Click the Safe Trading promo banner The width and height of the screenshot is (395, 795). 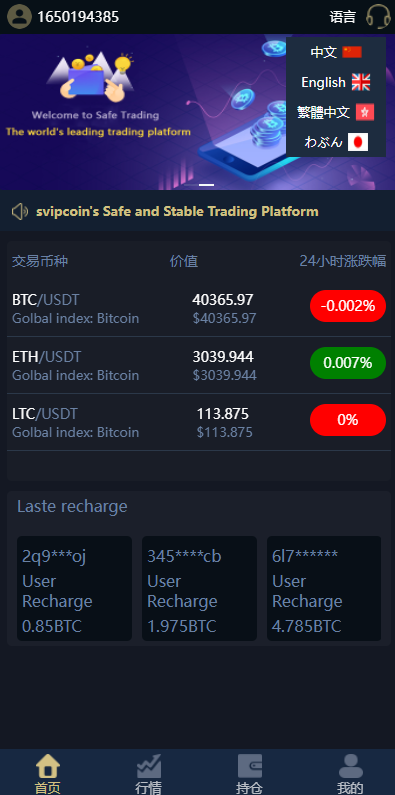pyautogui.click(x=143, y=112)
